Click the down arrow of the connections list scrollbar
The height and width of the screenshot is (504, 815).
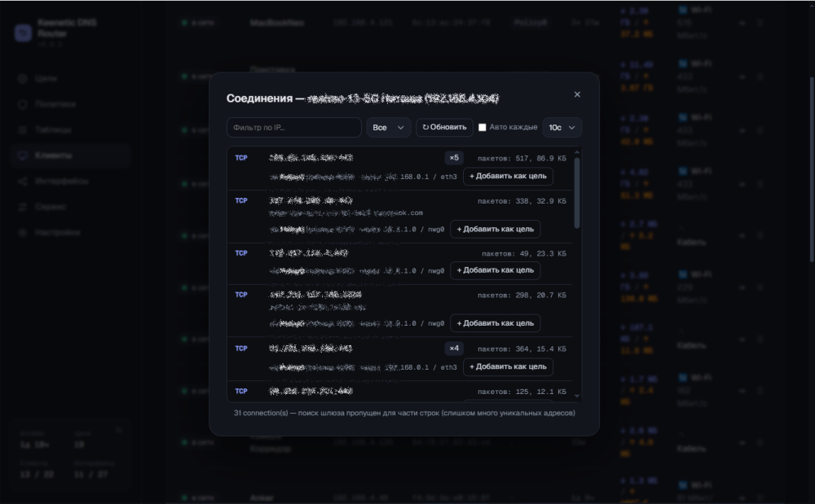(x=576, y=396)
